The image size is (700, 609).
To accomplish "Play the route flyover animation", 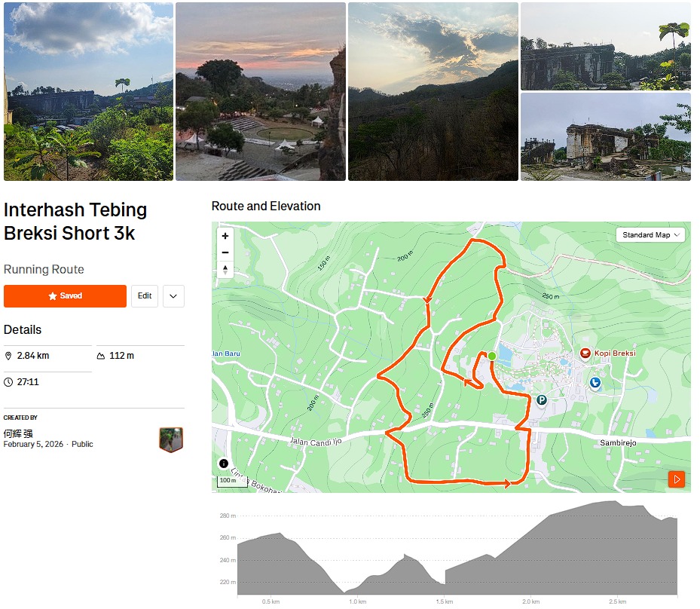I will 676,479.
